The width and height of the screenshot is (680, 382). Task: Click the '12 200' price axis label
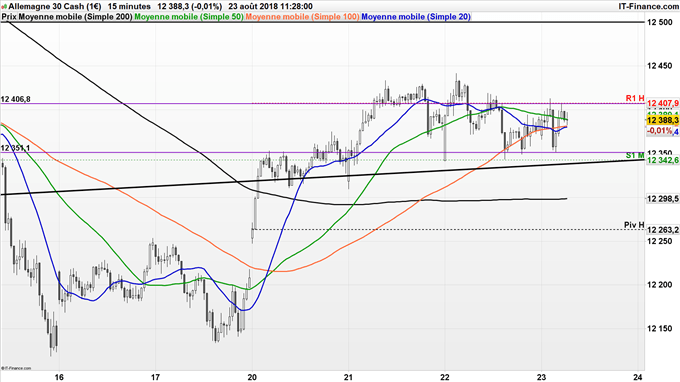click(x=660, y=285)
